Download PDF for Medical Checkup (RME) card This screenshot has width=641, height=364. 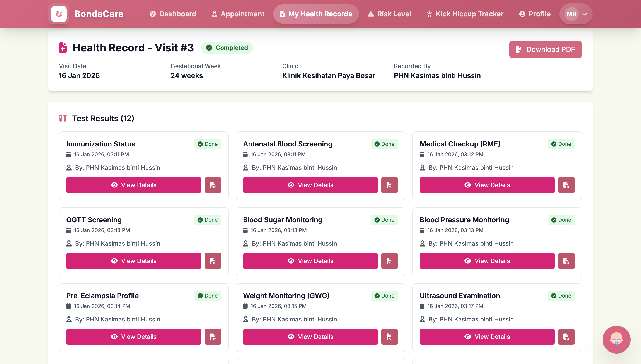click(566, 185)
